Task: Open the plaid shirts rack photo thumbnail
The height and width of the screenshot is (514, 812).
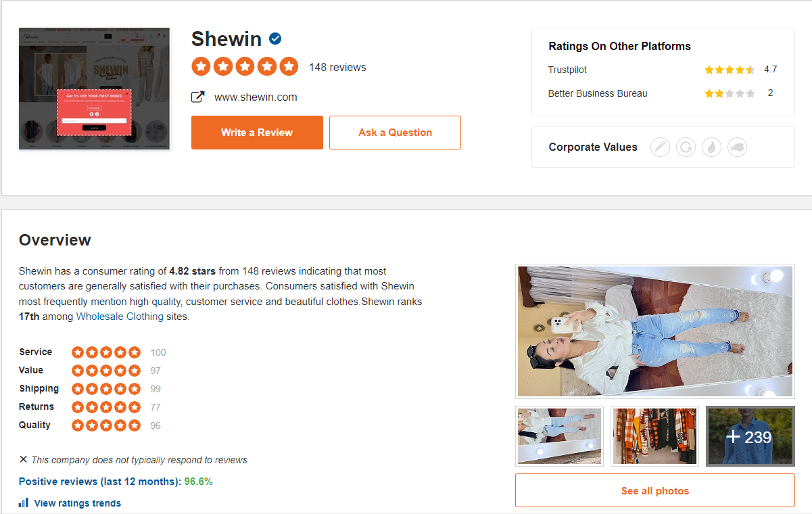Action: 654,436
